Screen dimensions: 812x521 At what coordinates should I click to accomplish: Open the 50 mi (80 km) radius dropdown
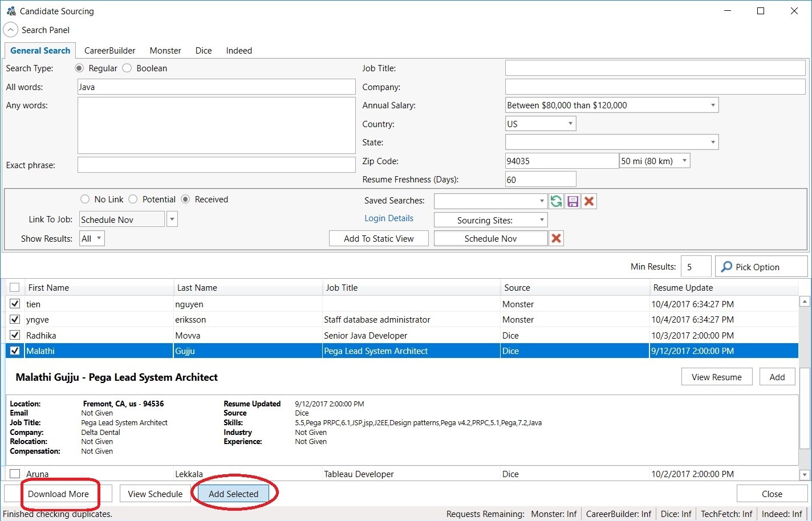684,161
